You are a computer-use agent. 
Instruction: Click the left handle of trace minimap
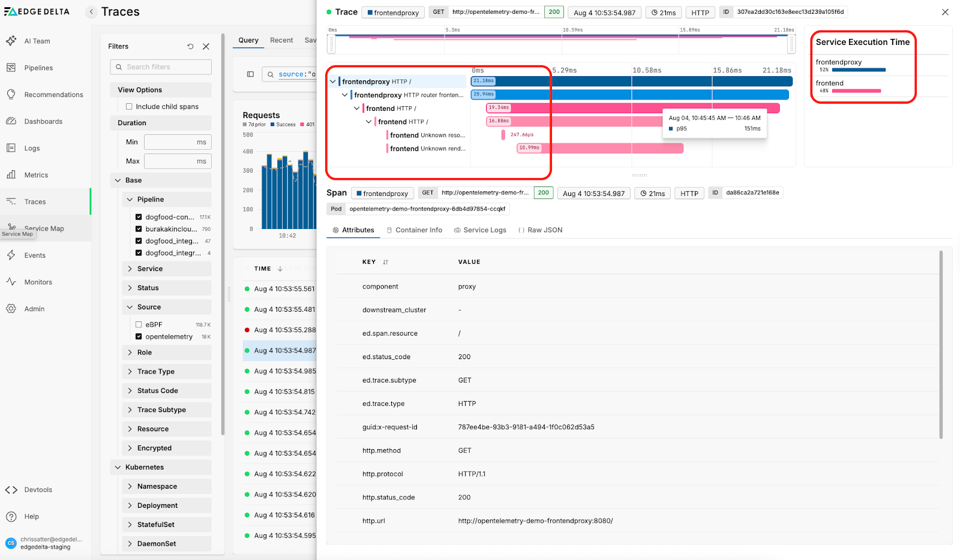coord(331,44)
